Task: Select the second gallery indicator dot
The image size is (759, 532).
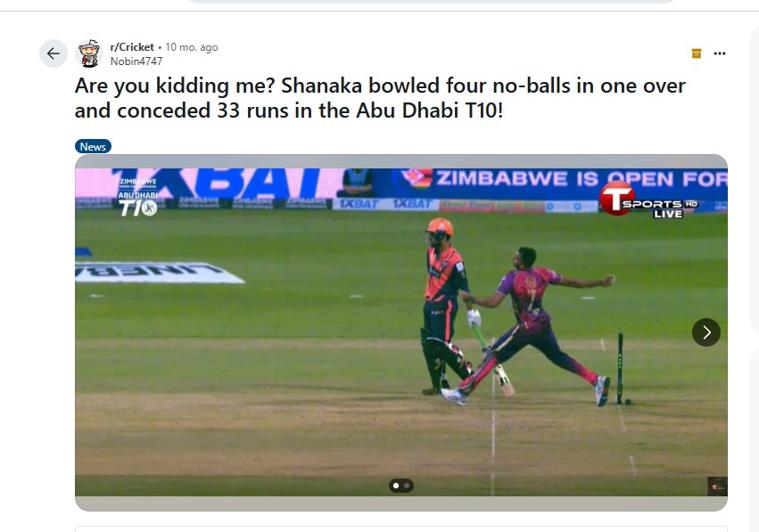Action: click(x=407, y=486)
